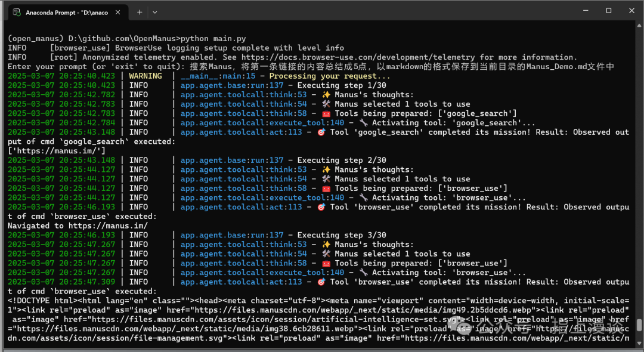Click the terminal vertical scrollbar thumb
Image resolution: width=644 pixels, height=352 pixels.
[x=639, y=325]
